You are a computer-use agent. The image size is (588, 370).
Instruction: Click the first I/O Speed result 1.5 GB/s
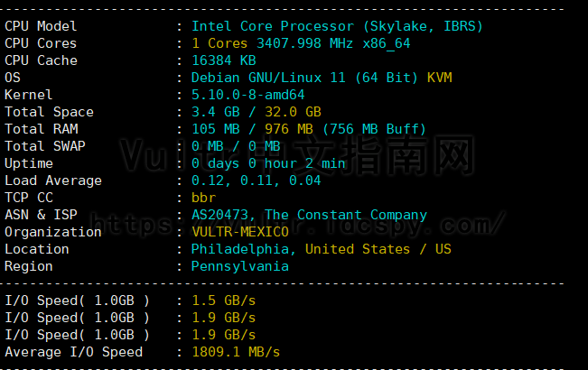pos(223,301)
